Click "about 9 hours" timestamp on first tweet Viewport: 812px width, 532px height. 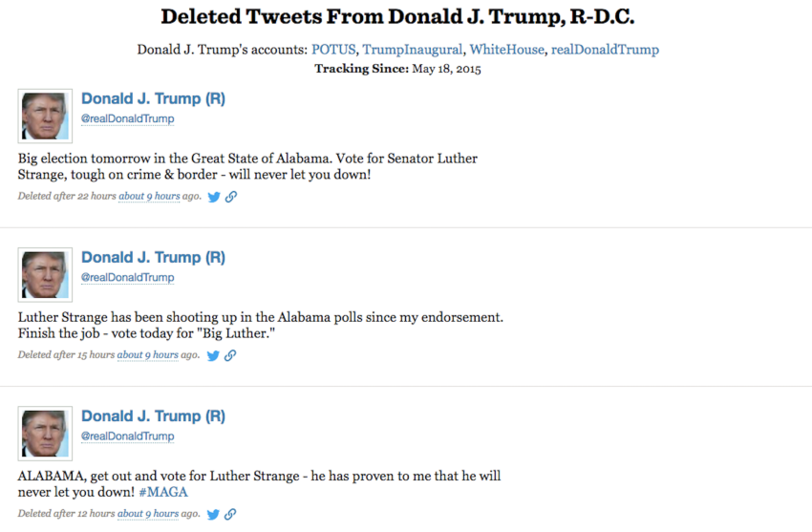click(x=148, y=197)
